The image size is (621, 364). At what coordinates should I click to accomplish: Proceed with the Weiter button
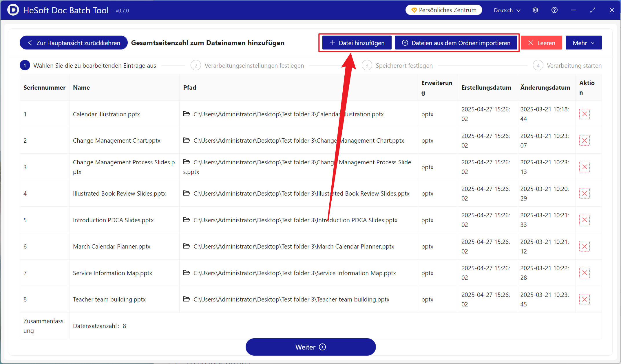tap(310, 347)
